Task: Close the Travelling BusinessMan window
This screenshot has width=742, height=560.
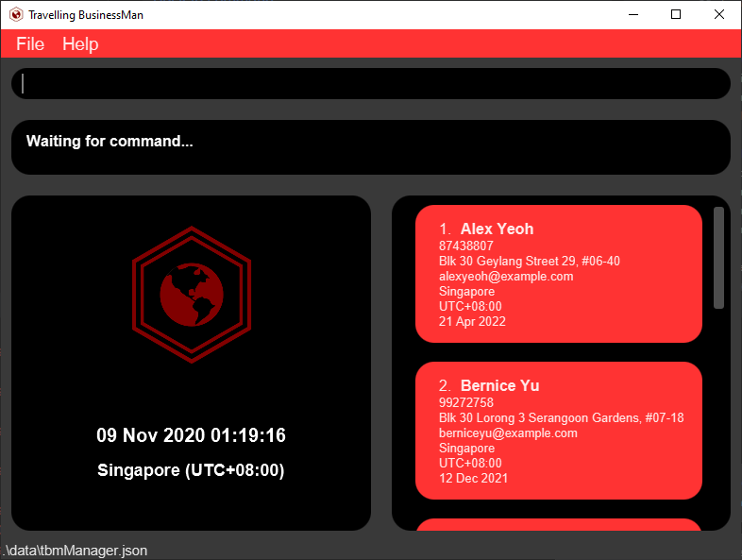Action: (x=719, y=15)
